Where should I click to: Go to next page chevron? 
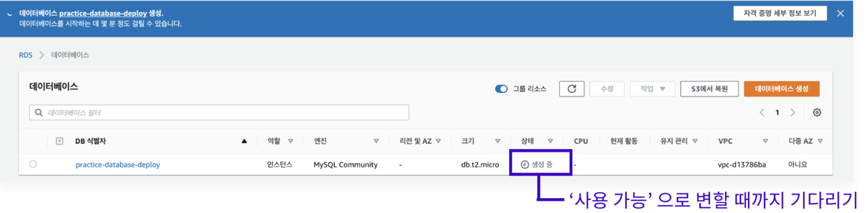(x=793, y=112)
